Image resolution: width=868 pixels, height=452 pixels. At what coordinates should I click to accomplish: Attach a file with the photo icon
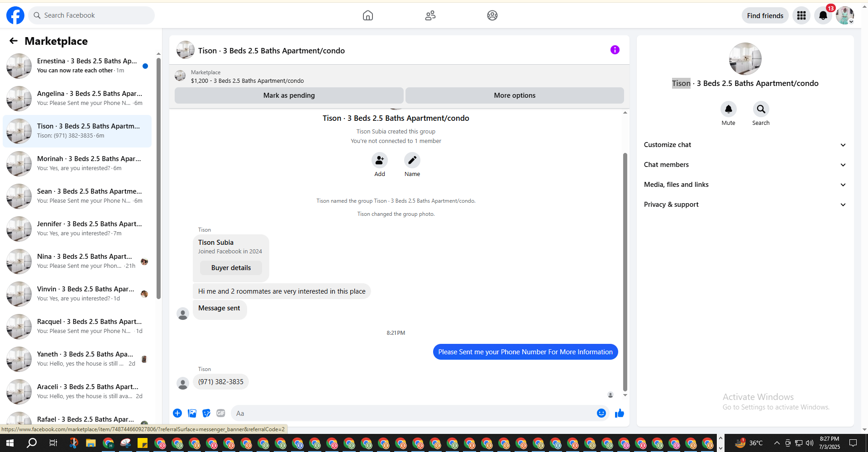192,413
